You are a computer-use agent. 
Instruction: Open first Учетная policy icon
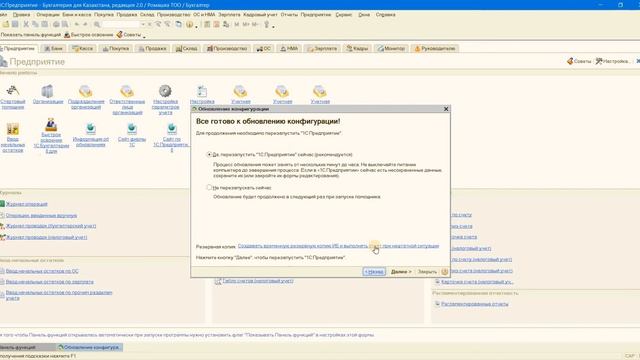pos(240,91)
